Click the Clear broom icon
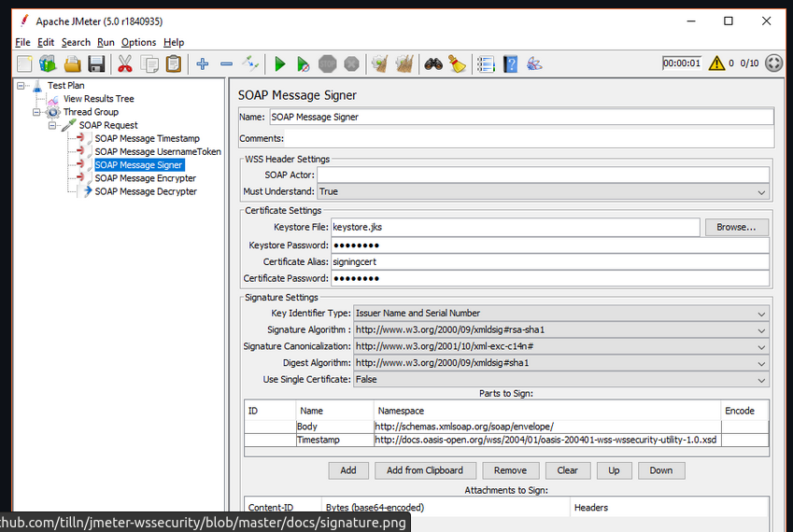 click(x=380, y=64)
